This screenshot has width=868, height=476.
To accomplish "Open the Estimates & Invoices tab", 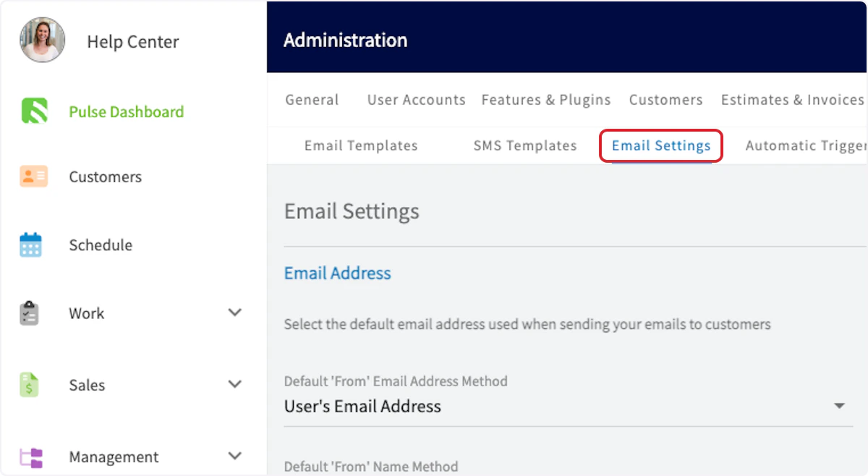I will (793, 100).
